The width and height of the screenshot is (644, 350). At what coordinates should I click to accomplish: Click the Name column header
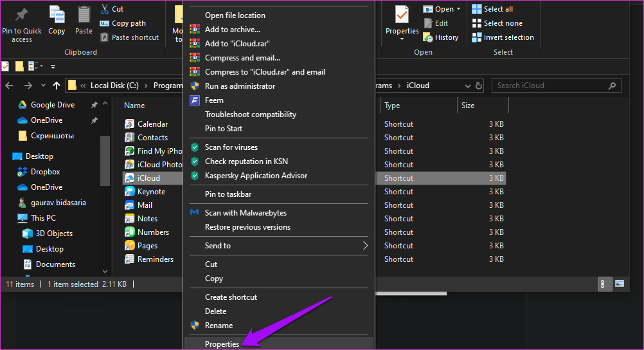click(134, 106)
